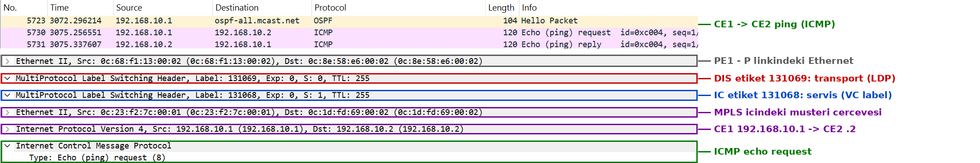
Task: Select packet 5723 OSPF Hello Packet
Action: (349, 21)
